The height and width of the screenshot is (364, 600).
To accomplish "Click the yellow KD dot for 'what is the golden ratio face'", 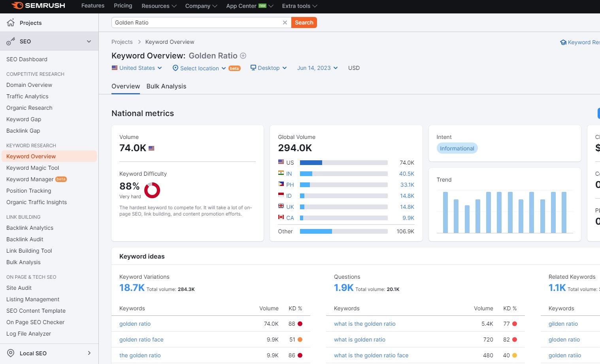I will tap(515, 355).
